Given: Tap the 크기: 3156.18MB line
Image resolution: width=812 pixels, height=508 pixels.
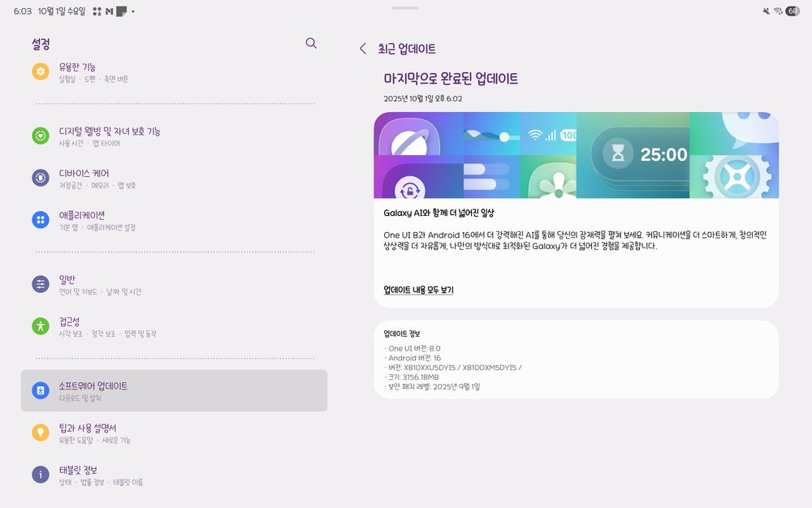Looking at the screenshot, I should [411, 377].
